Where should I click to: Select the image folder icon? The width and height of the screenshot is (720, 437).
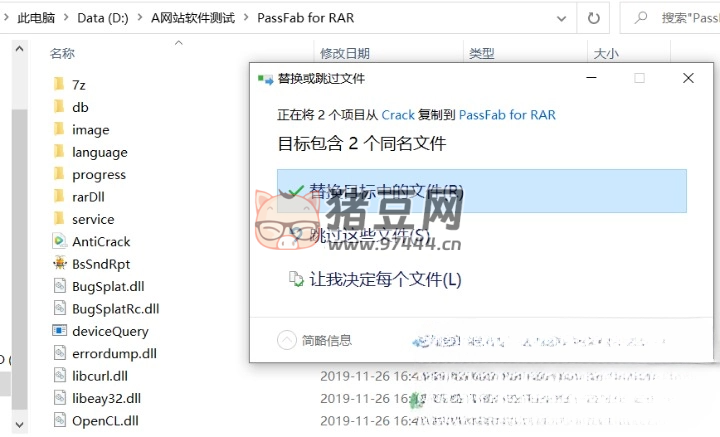tap(59, 129)
